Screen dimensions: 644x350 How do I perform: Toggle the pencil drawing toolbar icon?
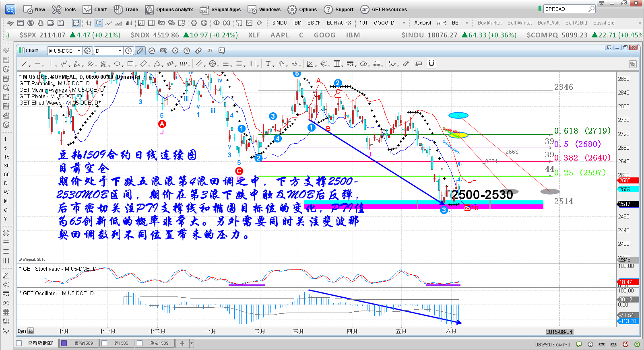(x=140, y=51)
